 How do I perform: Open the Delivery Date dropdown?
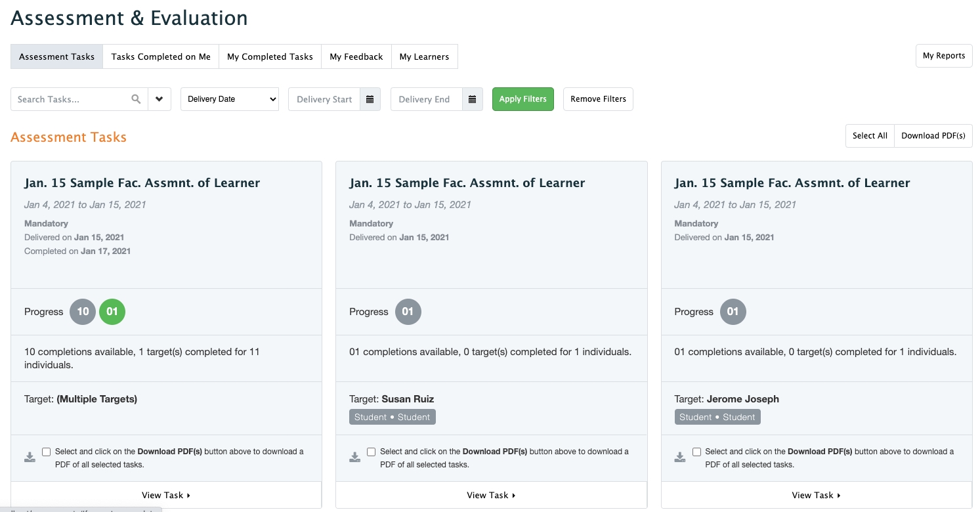tap(230, 99)
